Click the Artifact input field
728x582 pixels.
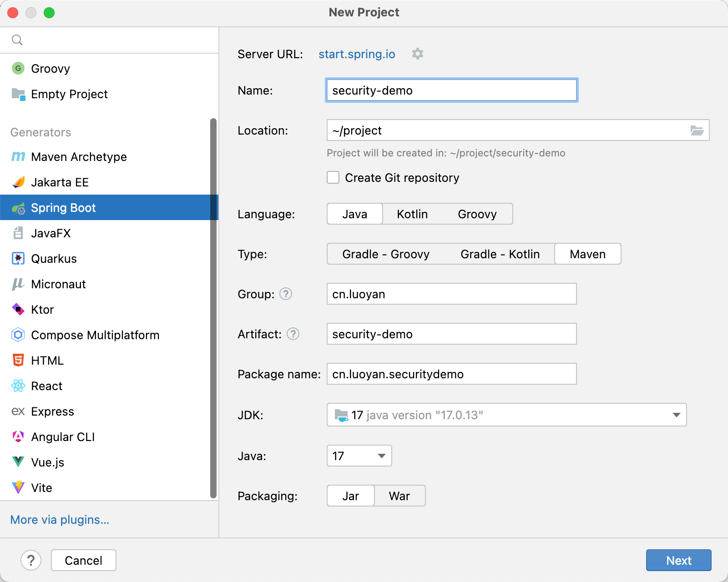coord(452,334)
